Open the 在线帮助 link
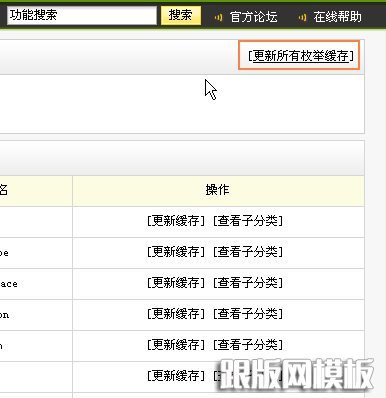 (x=337, y=17)
